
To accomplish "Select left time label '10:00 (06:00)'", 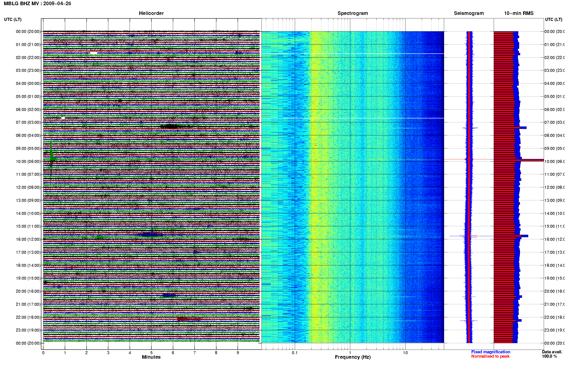I will (28, 162).
